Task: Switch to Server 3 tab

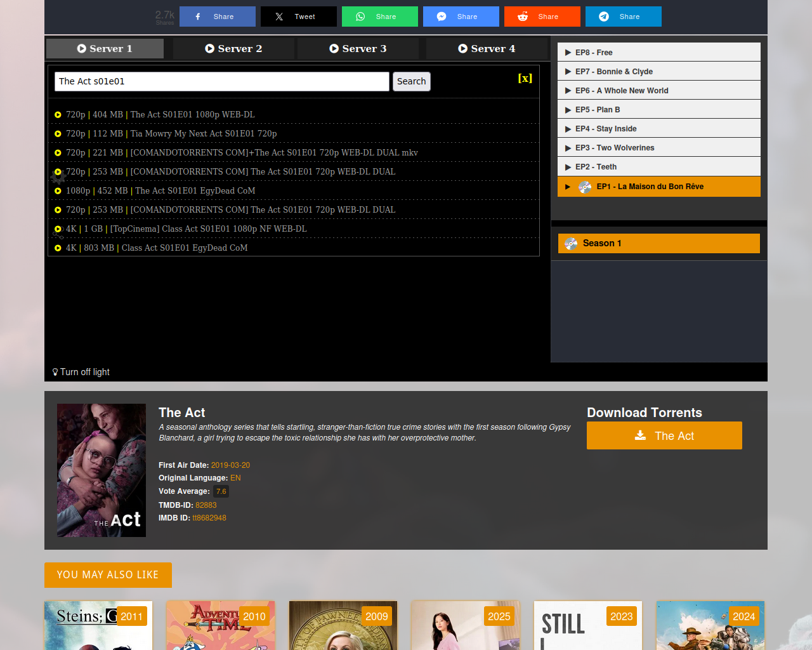Action: click(358, 48)
